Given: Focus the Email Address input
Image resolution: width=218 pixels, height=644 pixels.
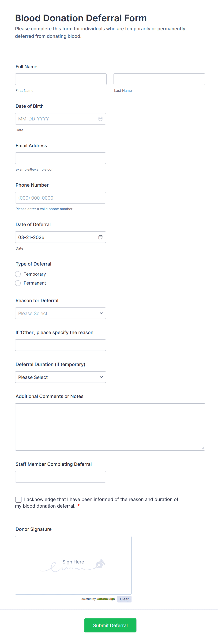Looking at the screenshot, I should tap(60, 158).
